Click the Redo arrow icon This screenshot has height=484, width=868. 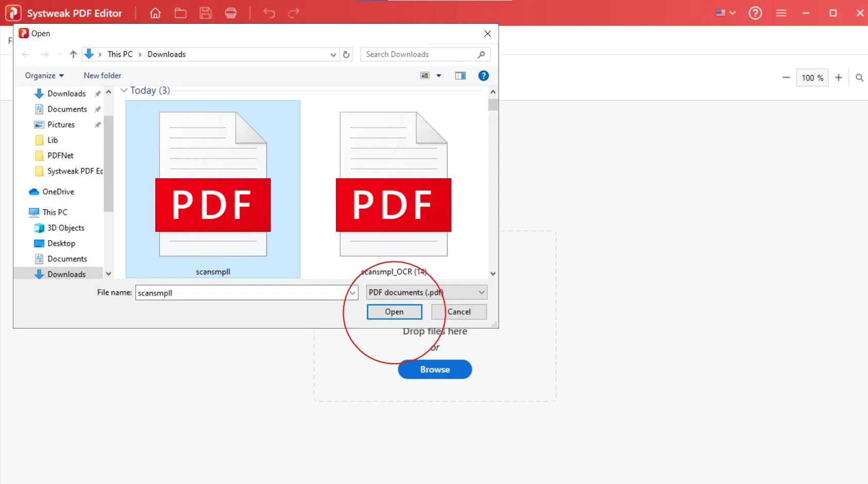(x=293, y=13)
